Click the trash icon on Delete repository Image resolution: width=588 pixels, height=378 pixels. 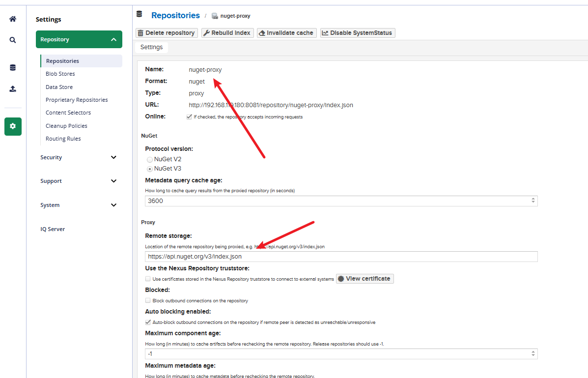[x=140, y=33]
